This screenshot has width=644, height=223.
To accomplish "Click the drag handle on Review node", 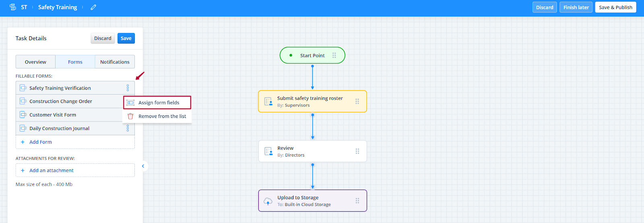I will point(357,151).
